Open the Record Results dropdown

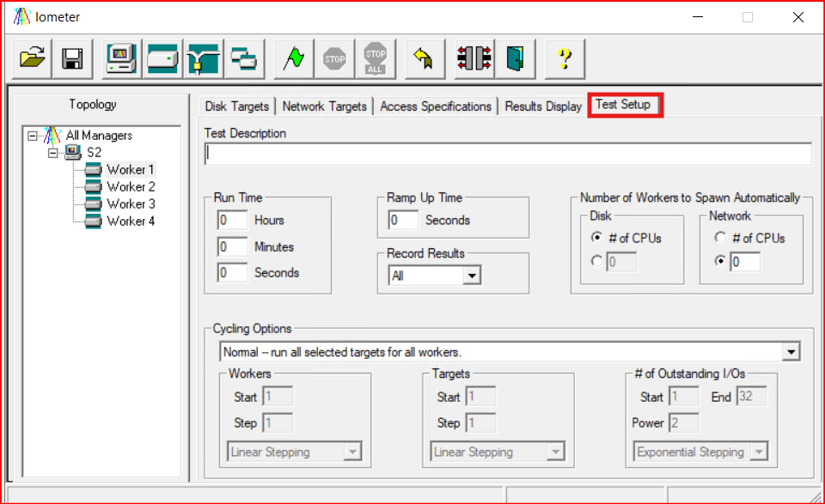[471, 276]
